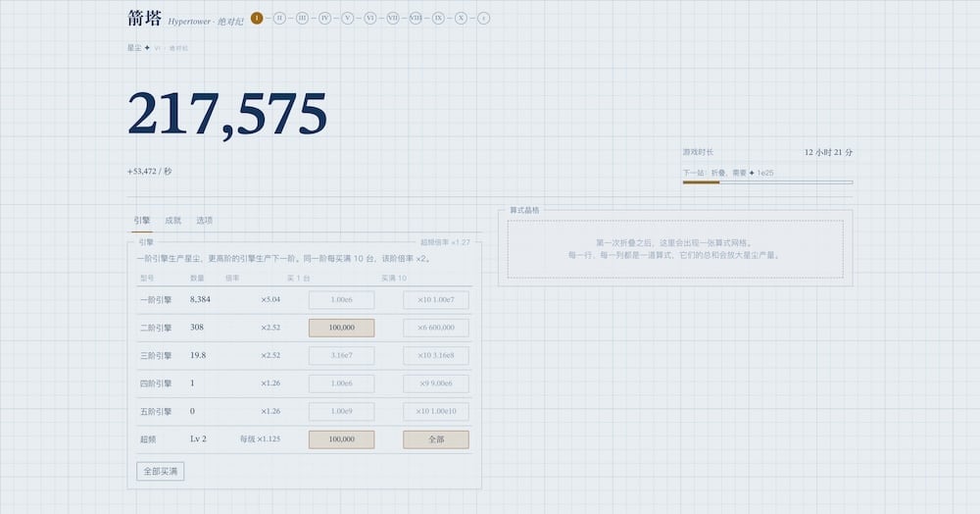
Task: Buy ×6 二阶引擎 for 600,000
Action: [x=436, y=328]
